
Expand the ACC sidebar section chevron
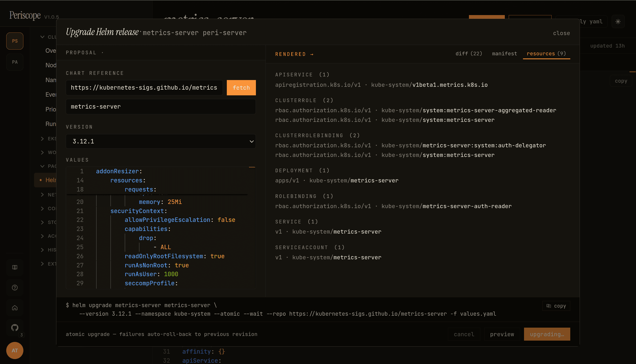click(x=42, y=236)
